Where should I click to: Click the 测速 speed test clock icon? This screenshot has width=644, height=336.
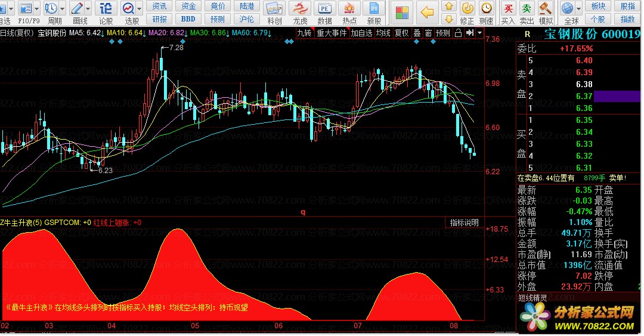(x=487, y=8)
